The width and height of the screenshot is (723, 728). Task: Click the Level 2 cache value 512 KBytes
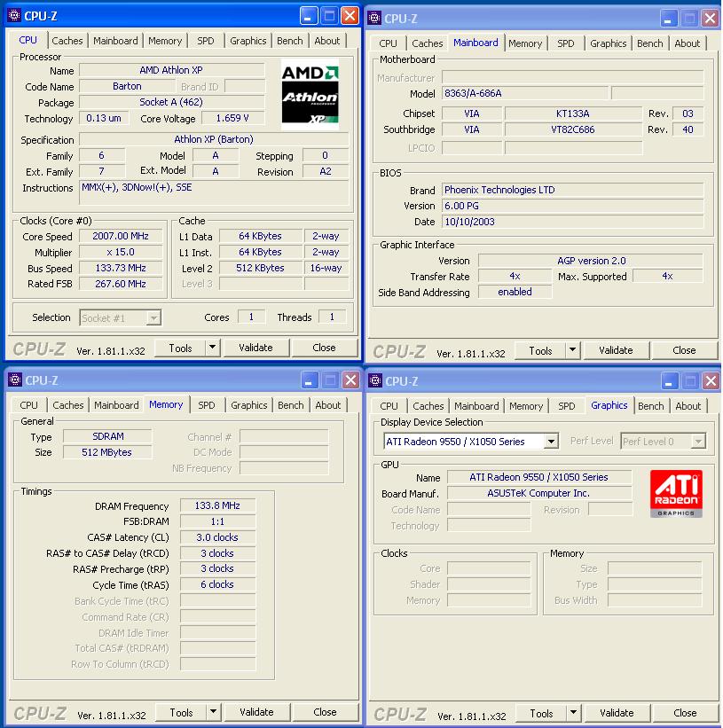click(260, 269)
